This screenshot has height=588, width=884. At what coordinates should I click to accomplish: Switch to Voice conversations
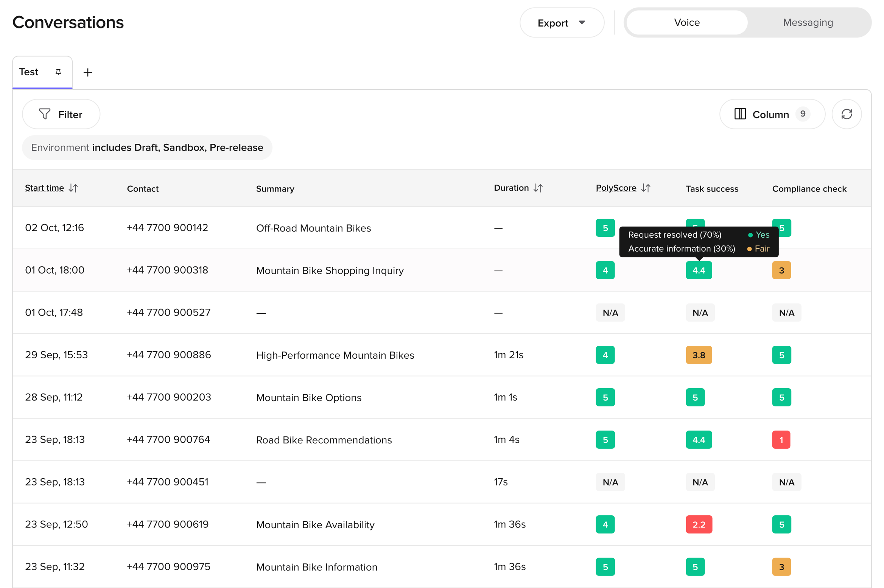(687, 23)
